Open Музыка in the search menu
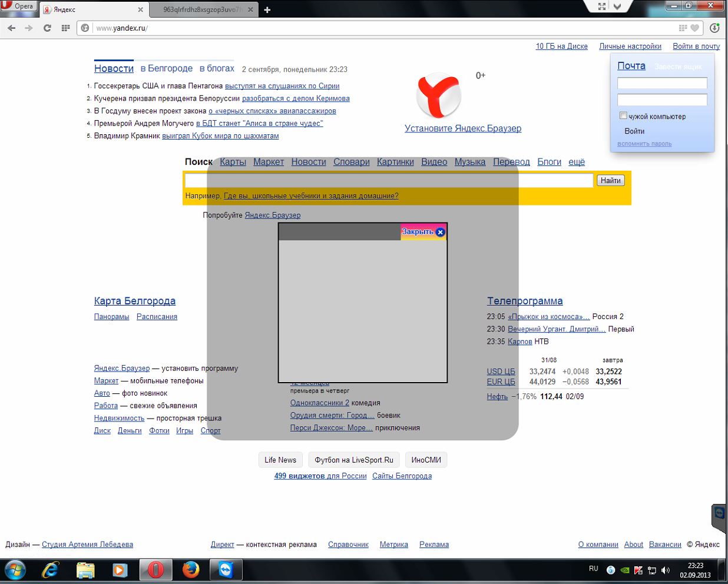Screen dimensions: 728x584 (x=470, y=162)
